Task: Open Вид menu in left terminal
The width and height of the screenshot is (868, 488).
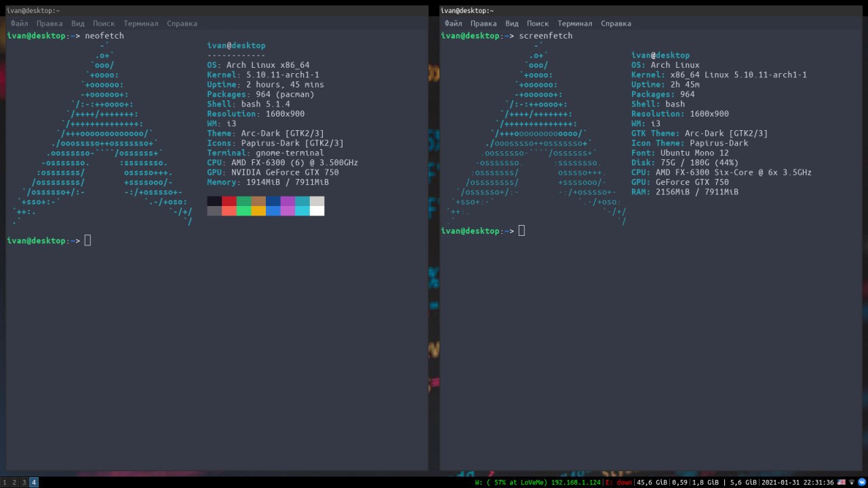Action: 78,23
